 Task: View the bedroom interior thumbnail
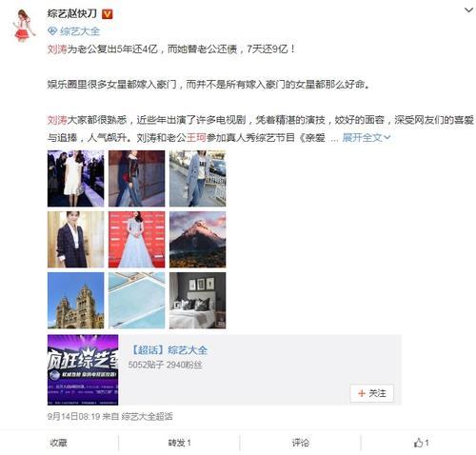[x=198, y=301]
